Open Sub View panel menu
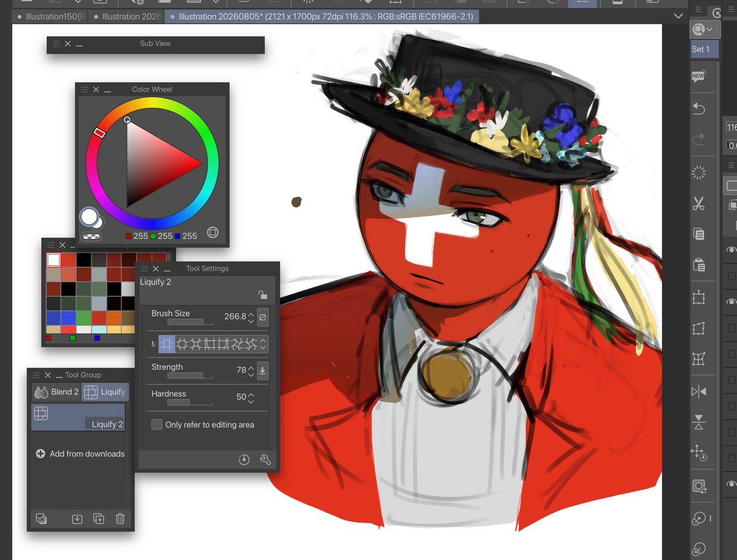This screenshot has width=737, height=560. (57, 44)
